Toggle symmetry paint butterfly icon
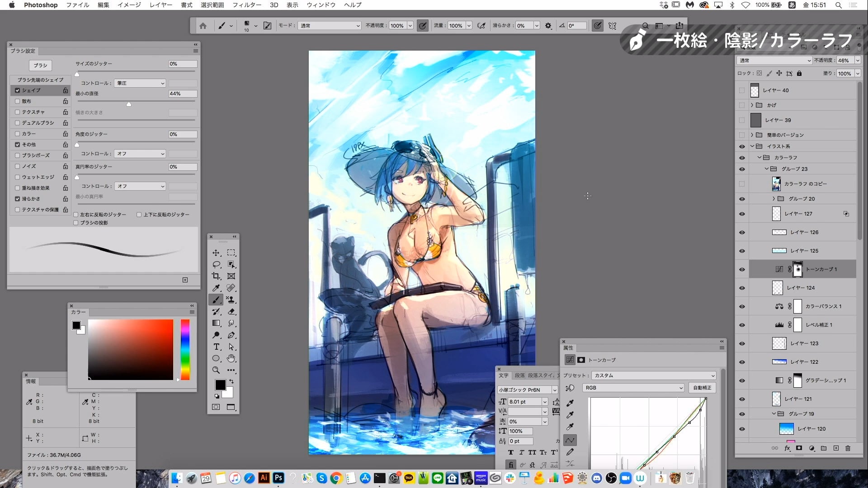 [x=612, y=26]
